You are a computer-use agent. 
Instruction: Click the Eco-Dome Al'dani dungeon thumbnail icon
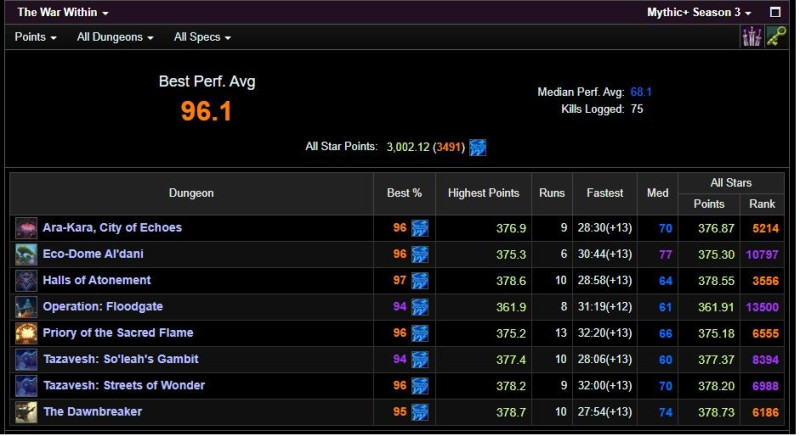pyautogui.click(x=26, y=254)
